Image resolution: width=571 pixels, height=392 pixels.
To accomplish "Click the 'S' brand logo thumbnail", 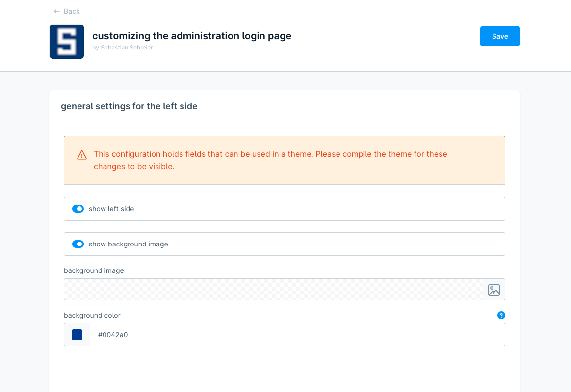I will pyautogui.click(x=67, y=41).
